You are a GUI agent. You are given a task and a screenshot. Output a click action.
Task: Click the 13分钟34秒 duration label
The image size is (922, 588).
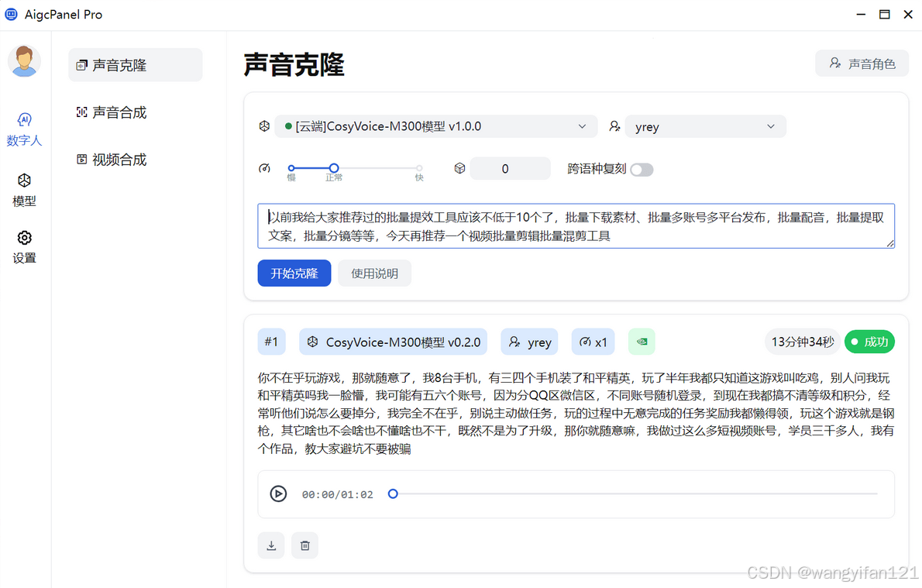802,342
